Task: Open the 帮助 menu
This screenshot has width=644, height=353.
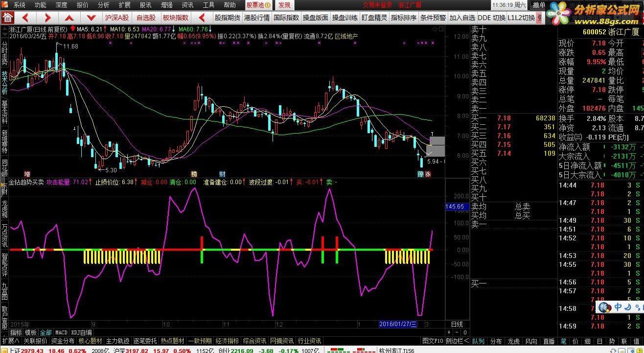Action: (230, 5)
